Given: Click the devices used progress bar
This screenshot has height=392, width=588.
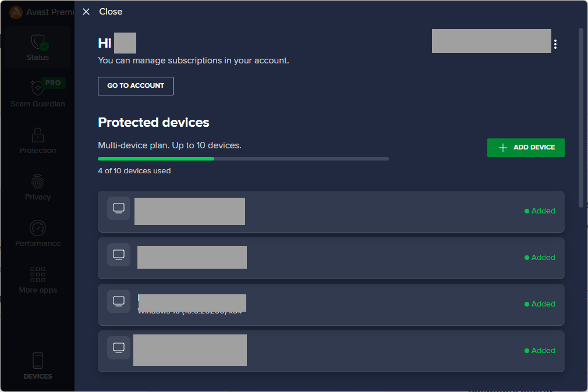Looking at the screenshot, I should 243,159.
